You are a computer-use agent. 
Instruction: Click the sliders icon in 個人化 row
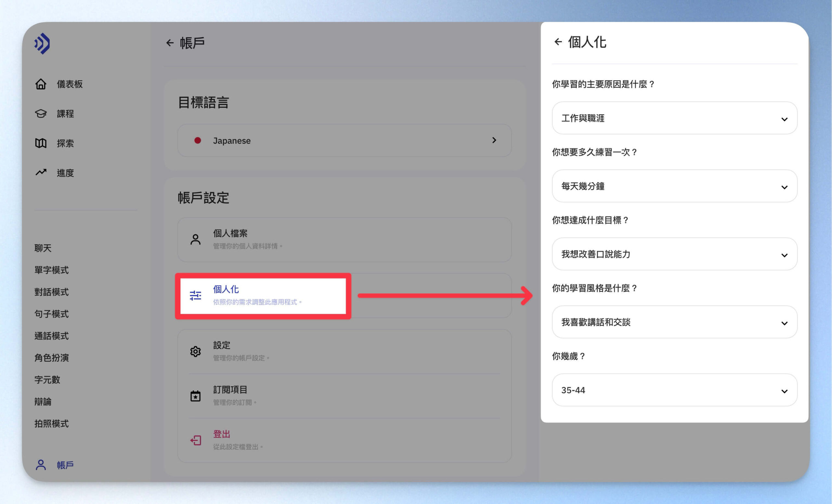(x=195, y=295)
